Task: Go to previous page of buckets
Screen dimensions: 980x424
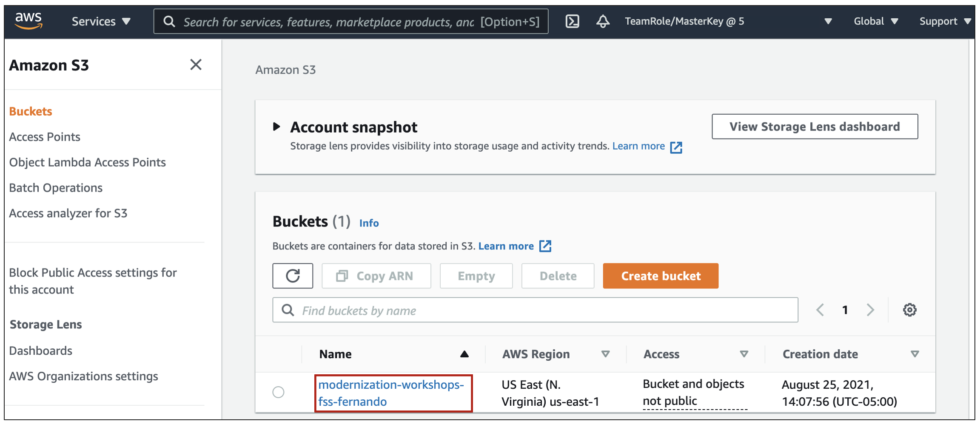Action: pos(820,310)
